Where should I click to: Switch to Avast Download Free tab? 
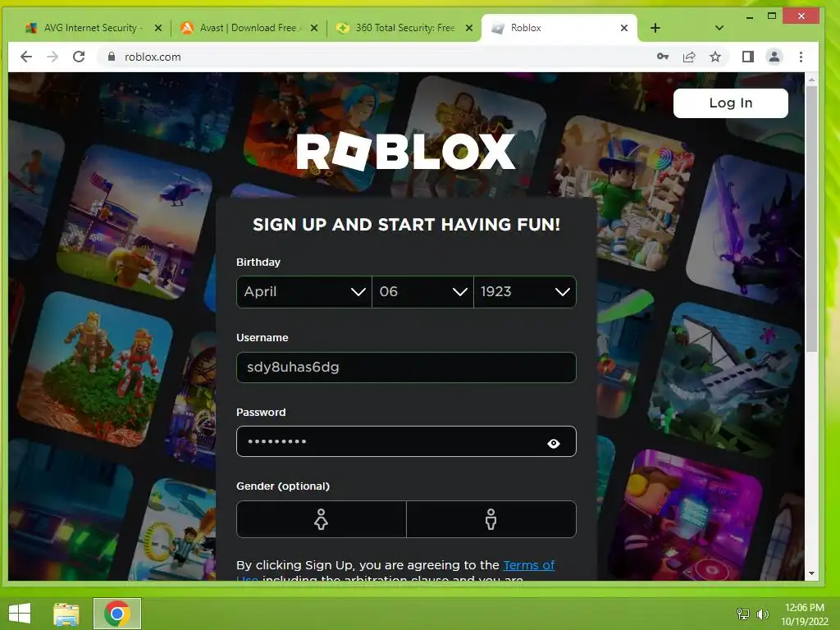click(248, 28)
